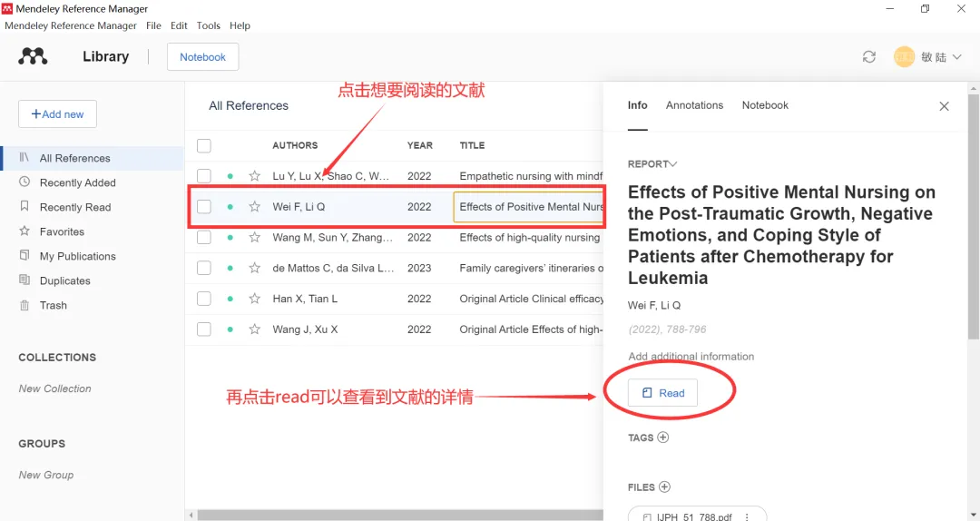This screenshot has height=521, width=980.
Task: Click the sync refresh icon
Action: coord(868,57)
